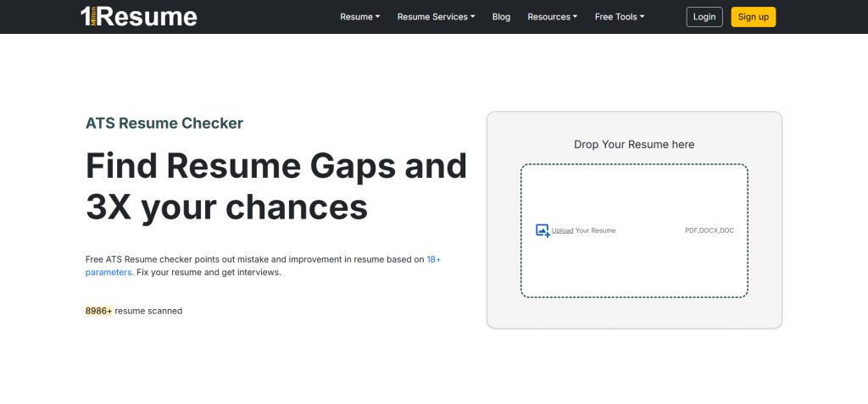The width and height of the screenshot is (868, 404).
Task: Click the yellow Sign up button
Action: (754, 17)
